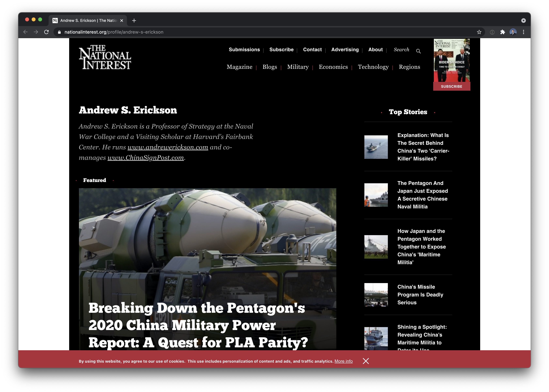549x392 pixels.
Task: Open the Advertising menu link
Action: coord(345,49)
